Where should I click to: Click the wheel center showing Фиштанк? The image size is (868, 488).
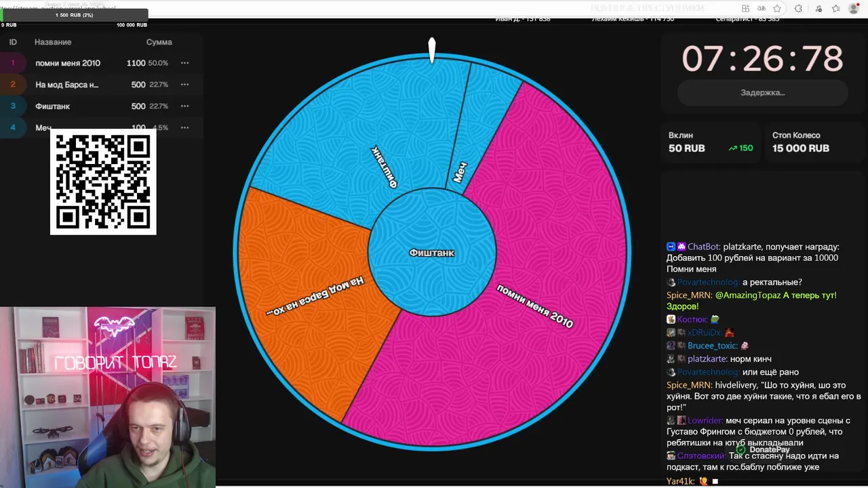[x=432, y=252]
